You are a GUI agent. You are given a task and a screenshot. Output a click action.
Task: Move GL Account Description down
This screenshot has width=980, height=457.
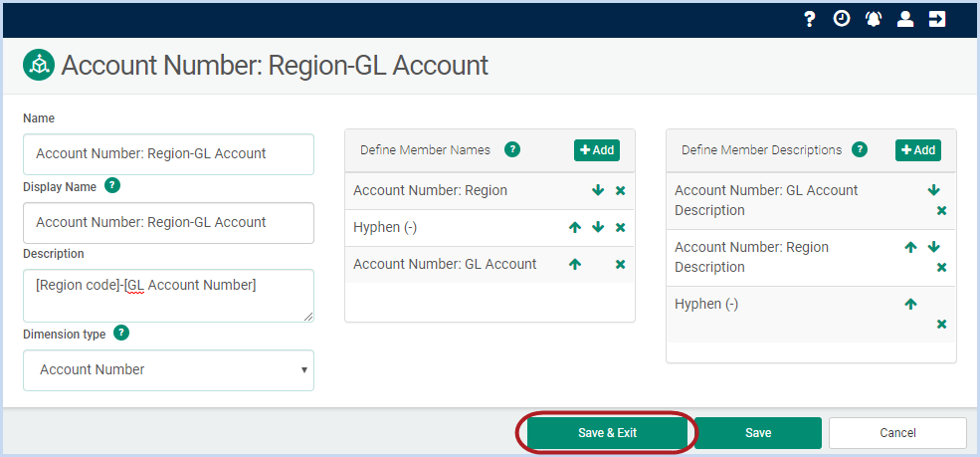click(934, 190)
